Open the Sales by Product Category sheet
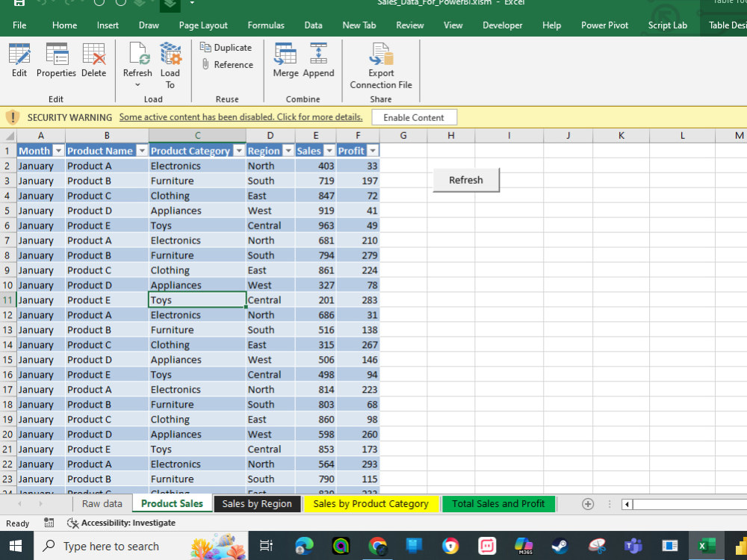Viewport: 747px width, 560px height. click(371, 504)
